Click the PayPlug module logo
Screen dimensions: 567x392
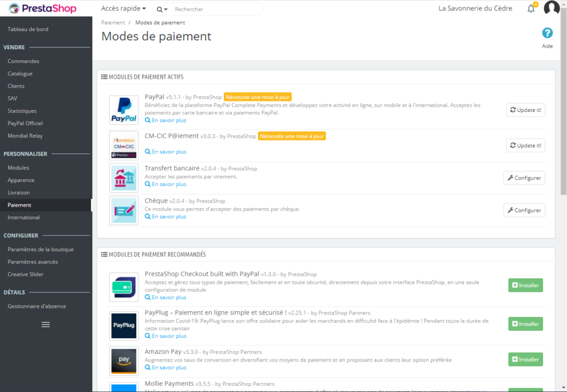pos(123,326)
